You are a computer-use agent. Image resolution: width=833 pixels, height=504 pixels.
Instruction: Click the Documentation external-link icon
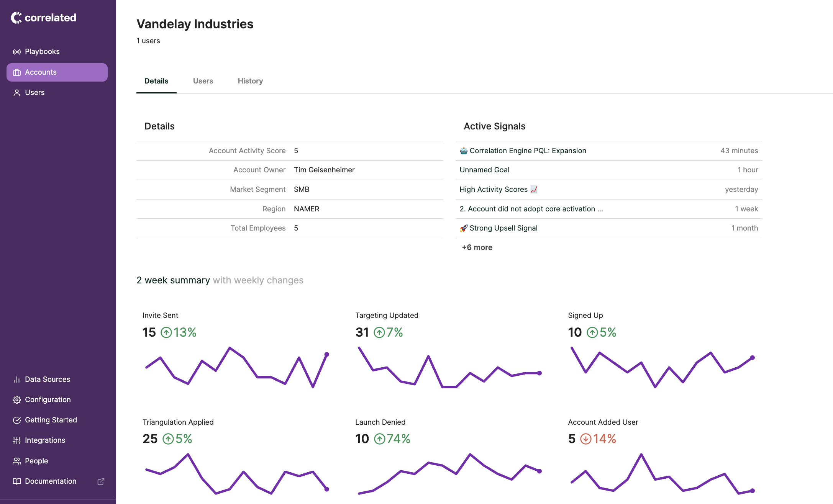tap(101, 481)
